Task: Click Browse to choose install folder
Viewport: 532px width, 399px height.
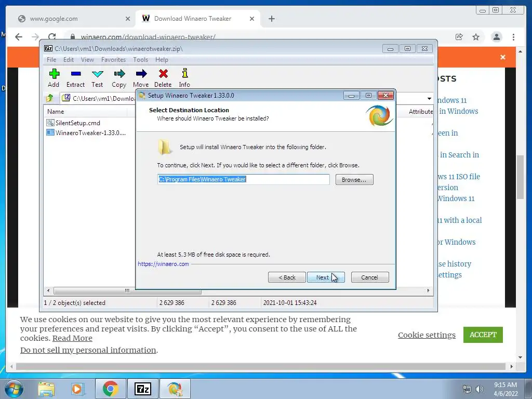Action: pyautogui.click(x=354, y=179)
